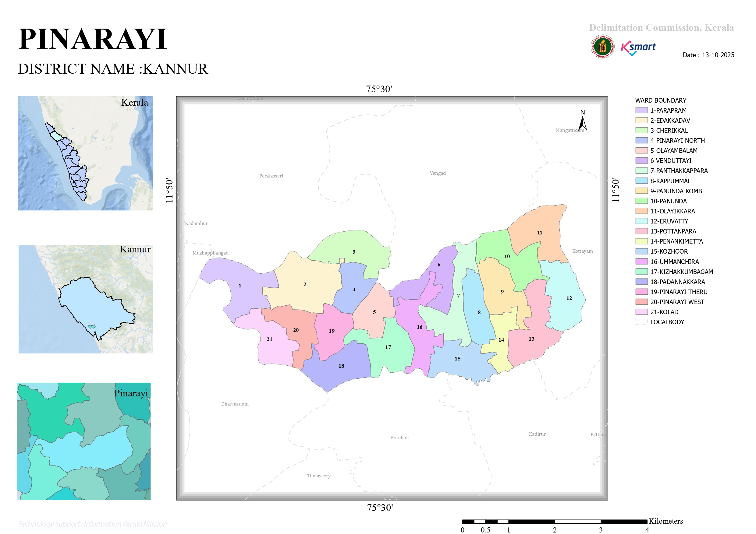Select ward 3 region on the map

click(x=354, y=252)
